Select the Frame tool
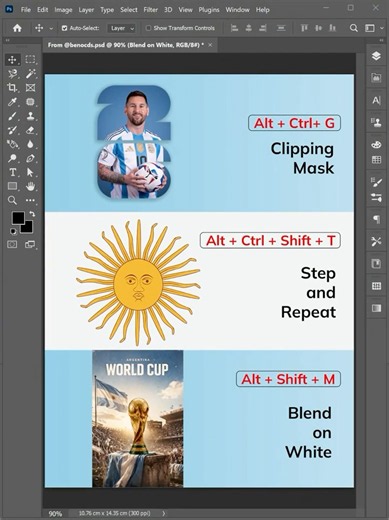 pyautogui.click(x=30, y=88)
